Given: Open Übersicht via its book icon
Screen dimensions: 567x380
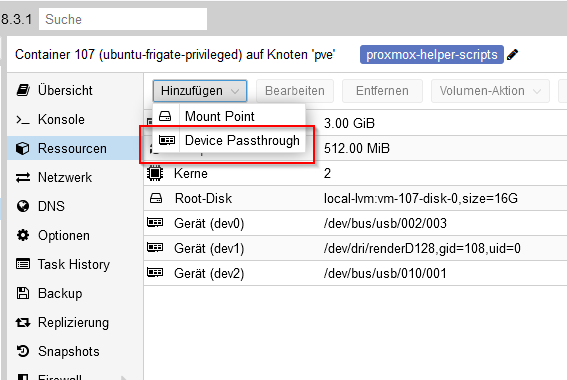Looking at the screenshot, I should point(23,90).
